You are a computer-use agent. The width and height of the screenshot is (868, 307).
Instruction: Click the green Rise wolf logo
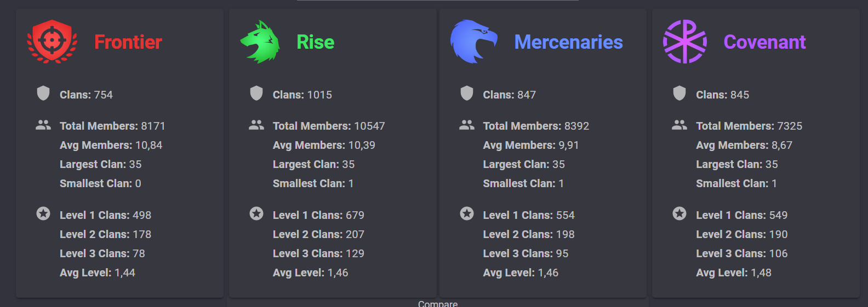click(x=260, y=42)
